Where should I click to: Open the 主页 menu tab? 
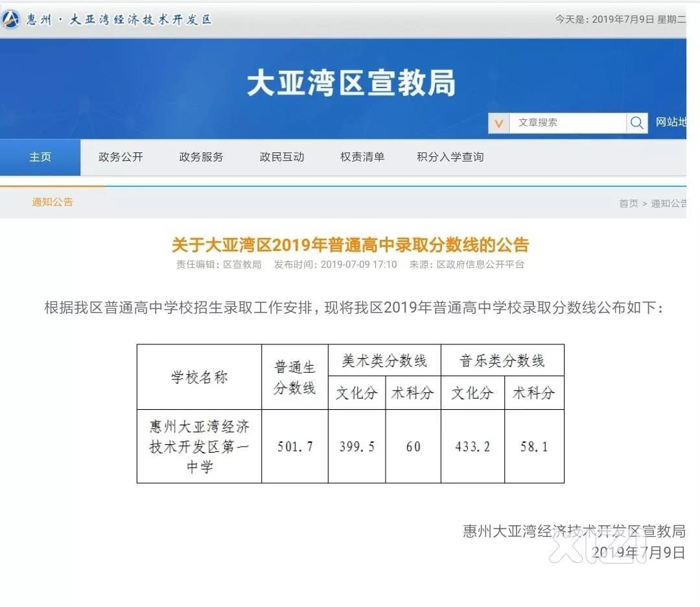(40, 157)
